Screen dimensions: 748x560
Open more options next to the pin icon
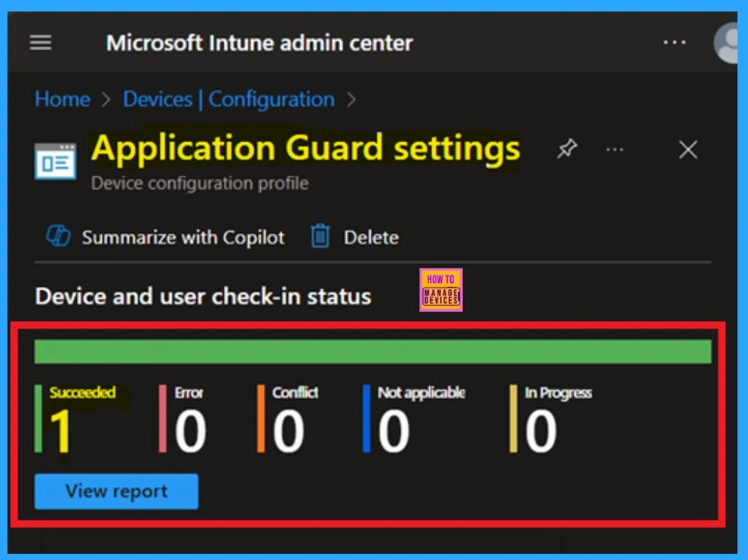(x=614, y=150)
